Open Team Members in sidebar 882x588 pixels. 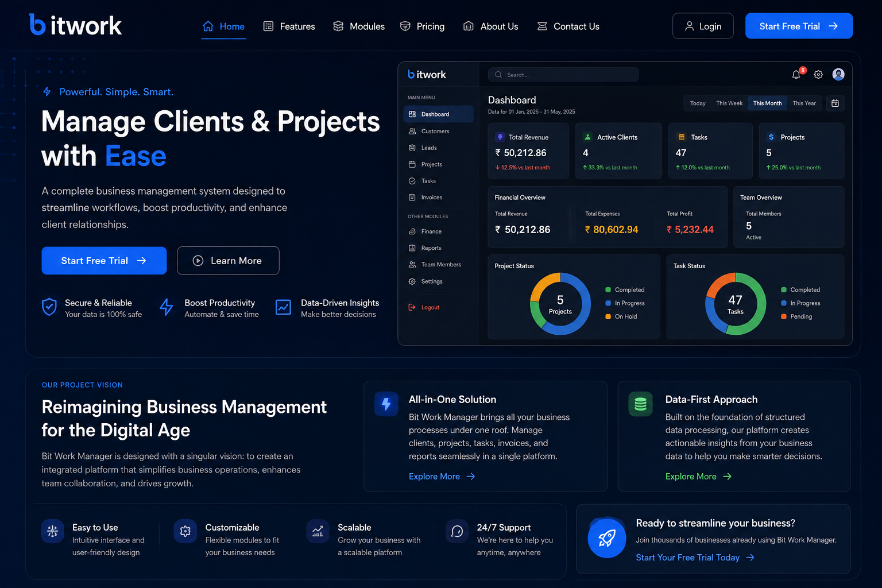tap(438, 265)
